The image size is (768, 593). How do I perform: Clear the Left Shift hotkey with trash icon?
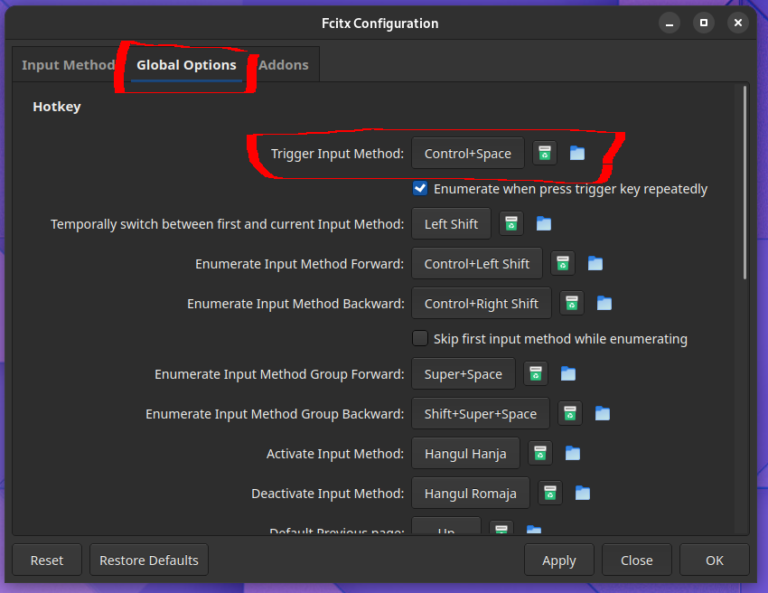511,224
